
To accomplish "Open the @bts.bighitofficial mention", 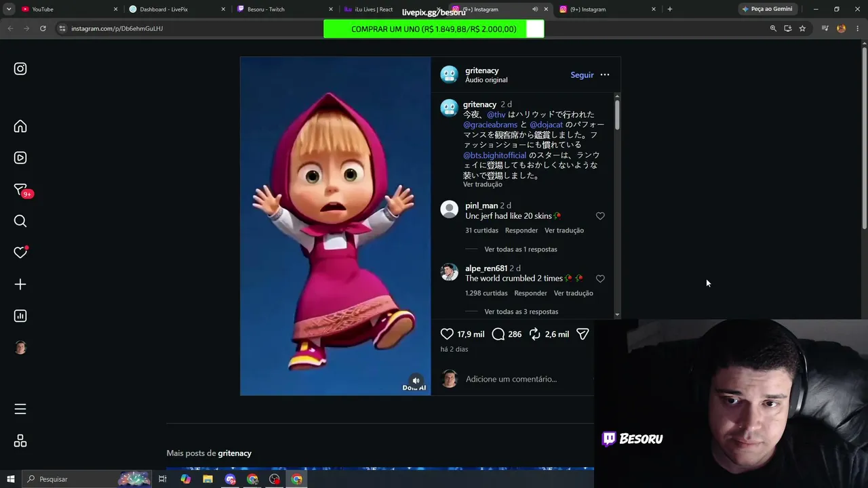I will click(494, 155).
